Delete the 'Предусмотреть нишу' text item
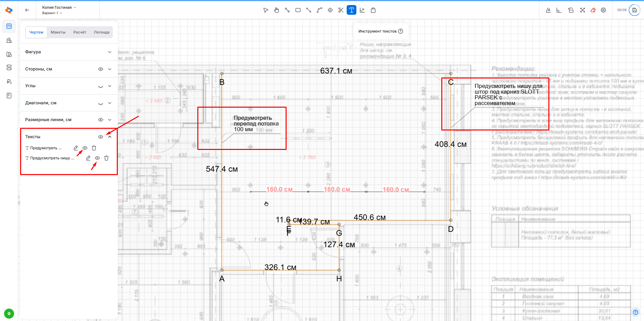 [x=106, y=158]
